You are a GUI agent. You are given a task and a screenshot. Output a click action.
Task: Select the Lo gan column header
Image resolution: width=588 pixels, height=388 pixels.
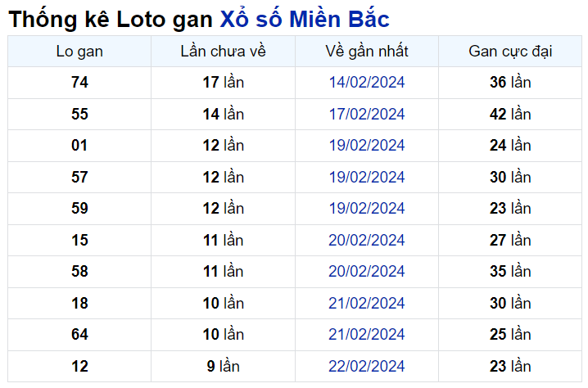(x=79, y=52)
